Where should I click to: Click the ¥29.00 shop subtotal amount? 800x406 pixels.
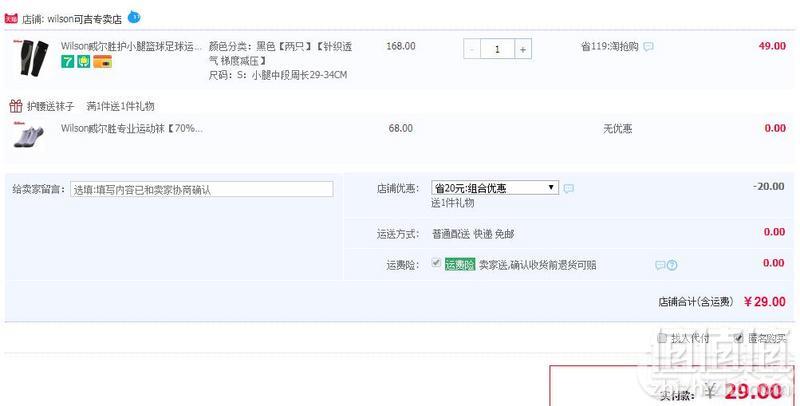click(x=764, y=301)
